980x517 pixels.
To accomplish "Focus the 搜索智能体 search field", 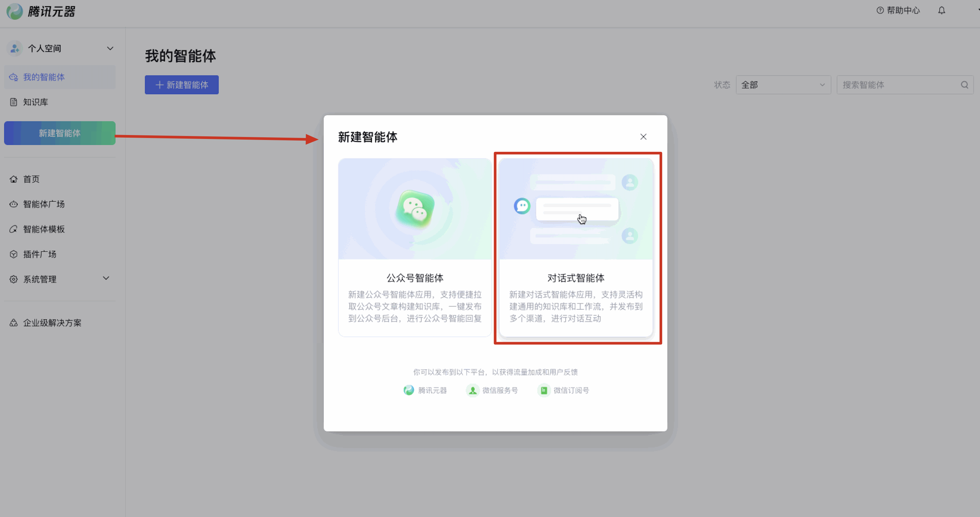I will click(898, 85).
